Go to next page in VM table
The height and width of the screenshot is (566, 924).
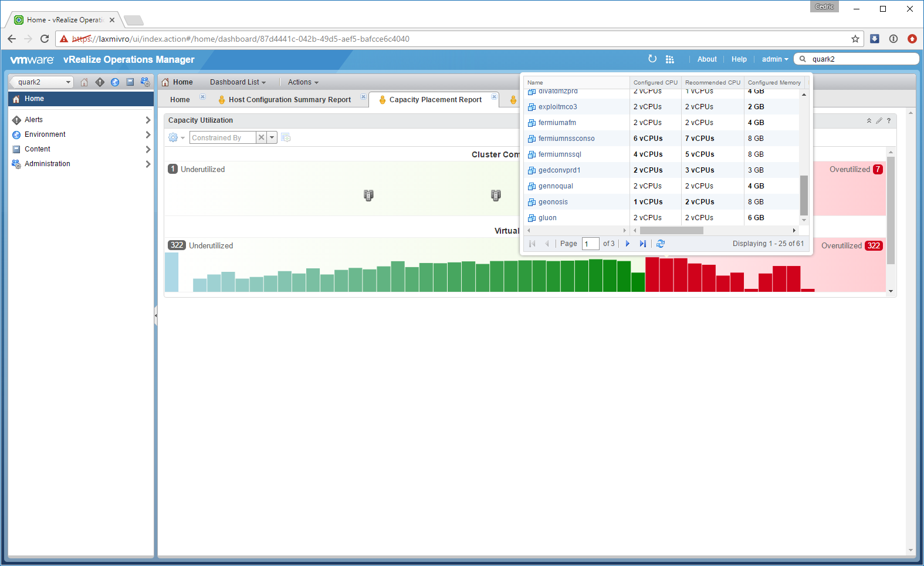[628, 244]
